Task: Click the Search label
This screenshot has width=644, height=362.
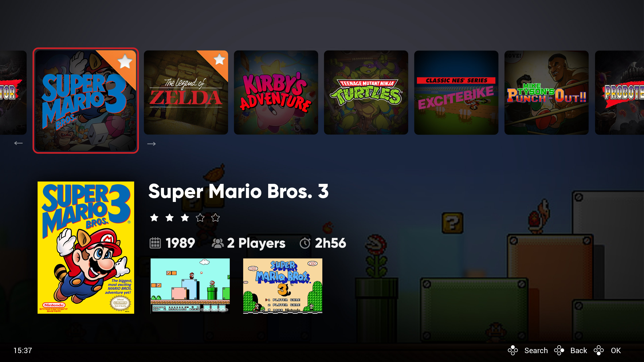Action: [x=536, y=350]
